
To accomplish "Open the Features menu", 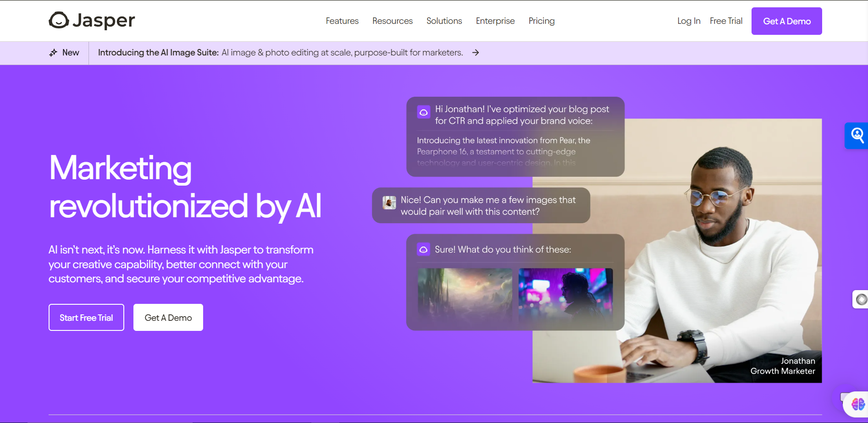I will point(342,21).
